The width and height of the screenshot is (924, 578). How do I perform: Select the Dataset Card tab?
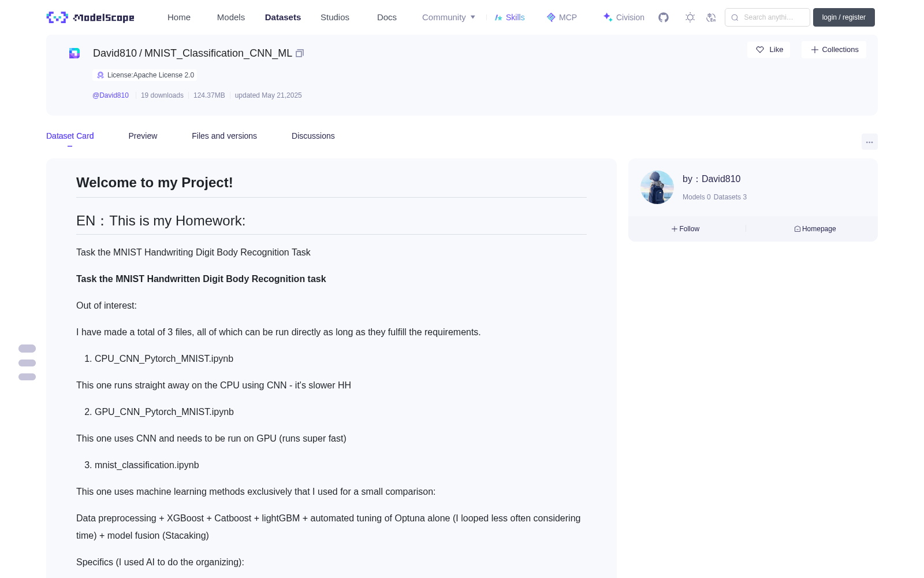pos(70,136)
